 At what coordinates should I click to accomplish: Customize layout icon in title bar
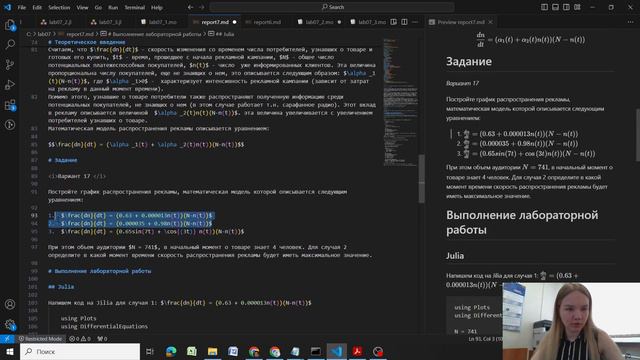click(577, 7)
